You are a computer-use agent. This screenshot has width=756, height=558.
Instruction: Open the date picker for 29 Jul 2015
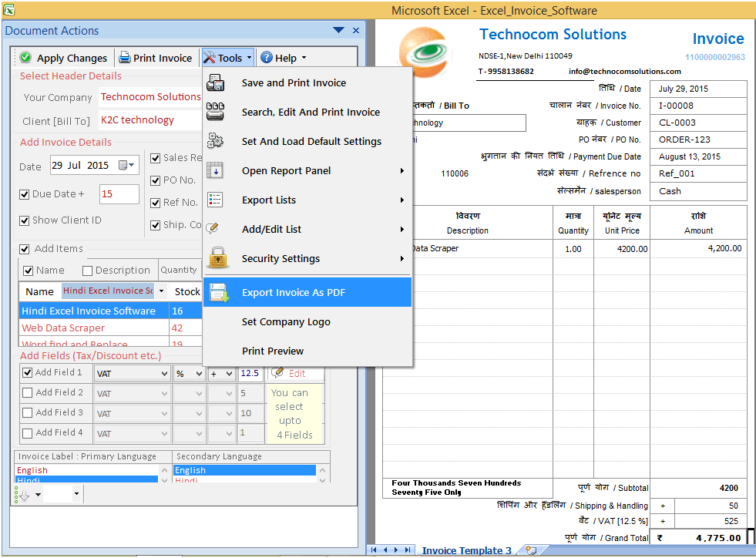tap(122, 166)
